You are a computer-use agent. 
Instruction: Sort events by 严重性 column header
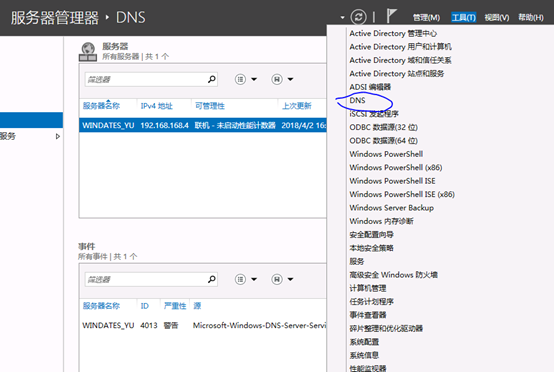175,306
